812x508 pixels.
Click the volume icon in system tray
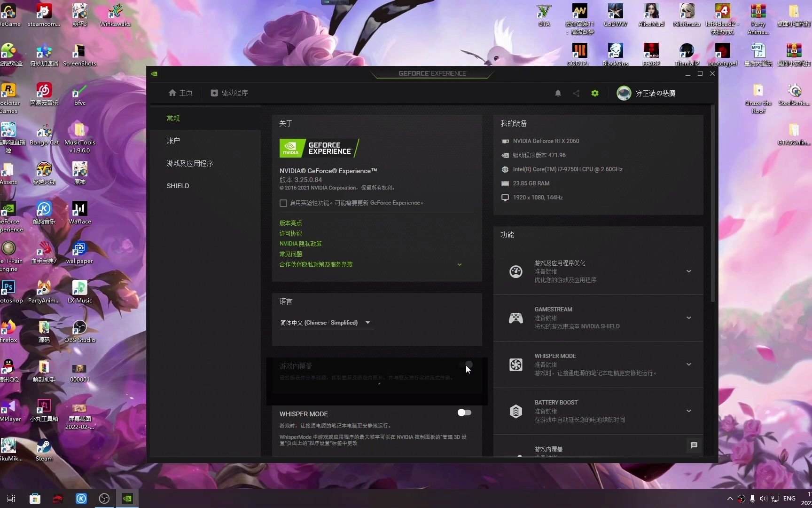tap(763, 499)
